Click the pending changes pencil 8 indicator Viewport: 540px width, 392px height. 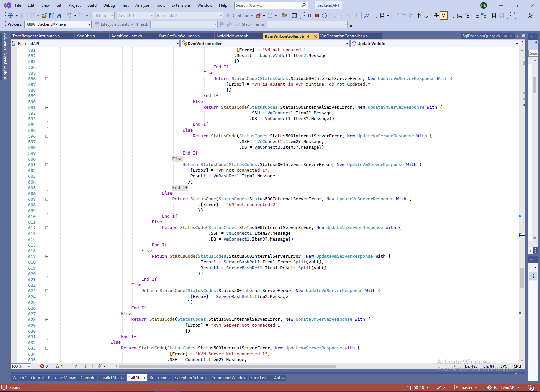(441, 388)
